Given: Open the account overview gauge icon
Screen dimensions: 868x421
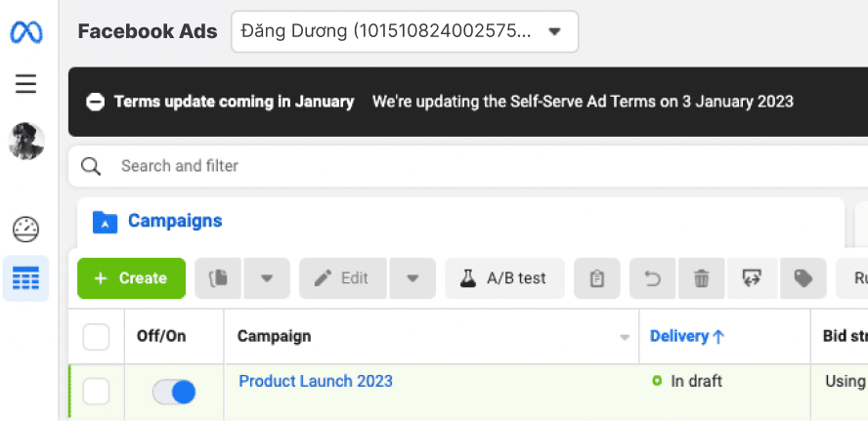Looking at the screenshot, I should (x=25, y=230).
